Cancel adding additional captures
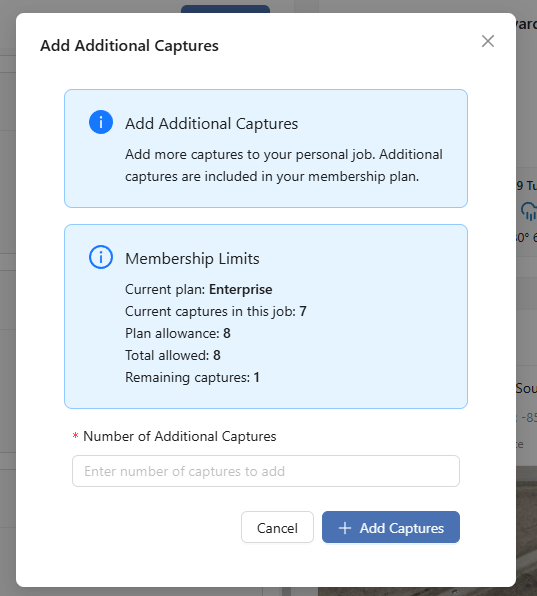The height and width of the screenshot is (596, 537). tap(277, 527)
